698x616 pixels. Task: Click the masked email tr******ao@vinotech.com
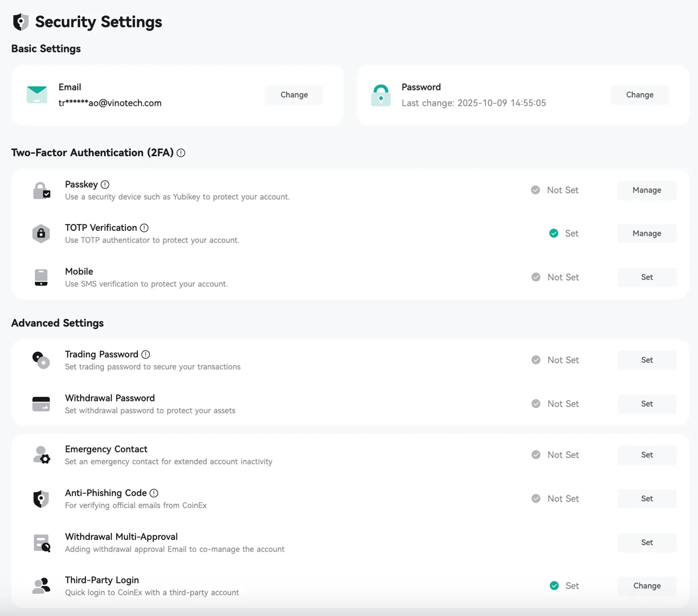110,103
